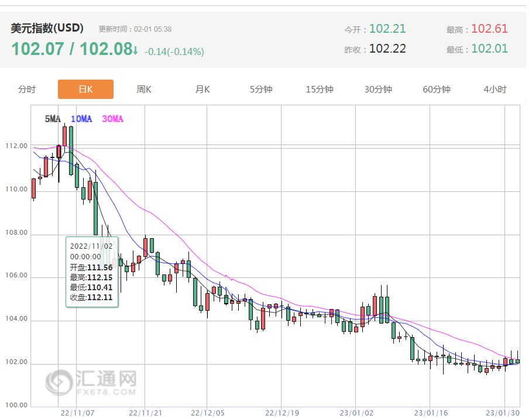
Task: Switch to the 分时 chart tab
Action: [27, 90]
